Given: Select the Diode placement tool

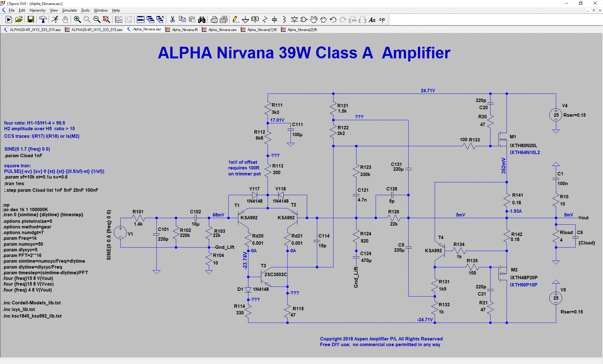Looking at the screenshot, I should (x=294, y=20).
